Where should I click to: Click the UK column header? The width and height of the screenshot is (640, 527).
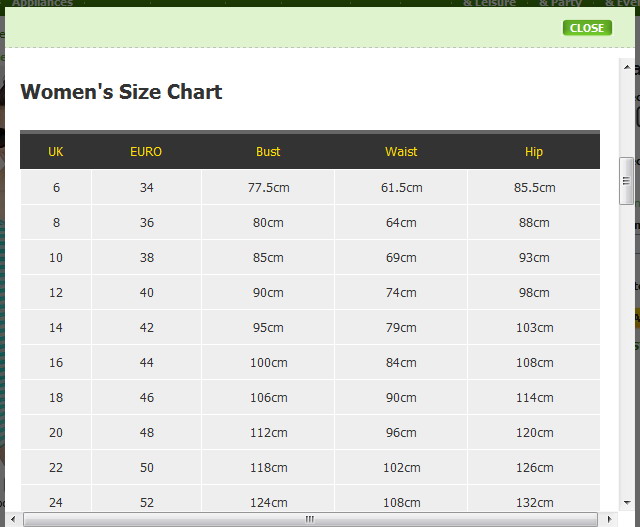(x=56, y=152)
